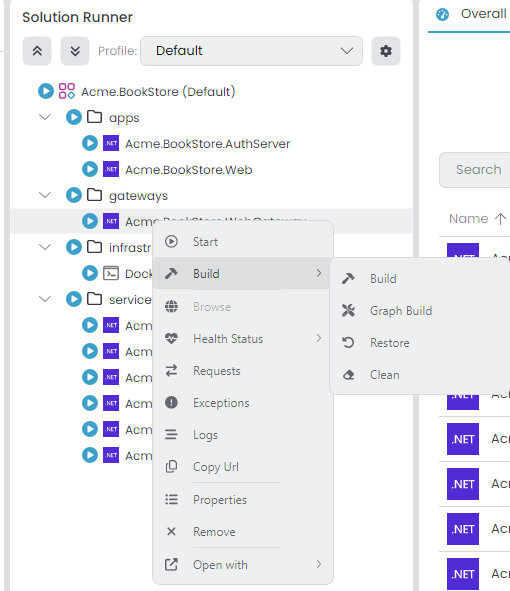
Task: Open the Open with submenu
Action: tap(243, 565)
